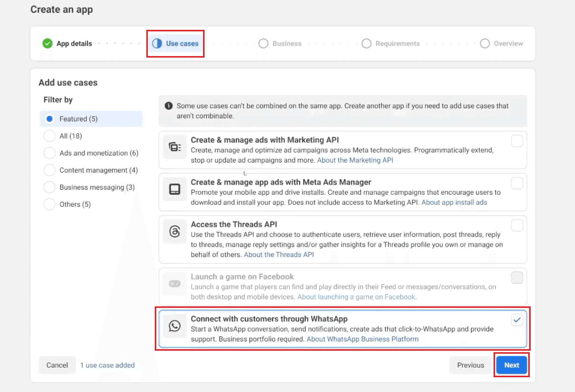
Task: Click the 'Launch a game on Facebook' title
Action: click(x=242, y=277)
